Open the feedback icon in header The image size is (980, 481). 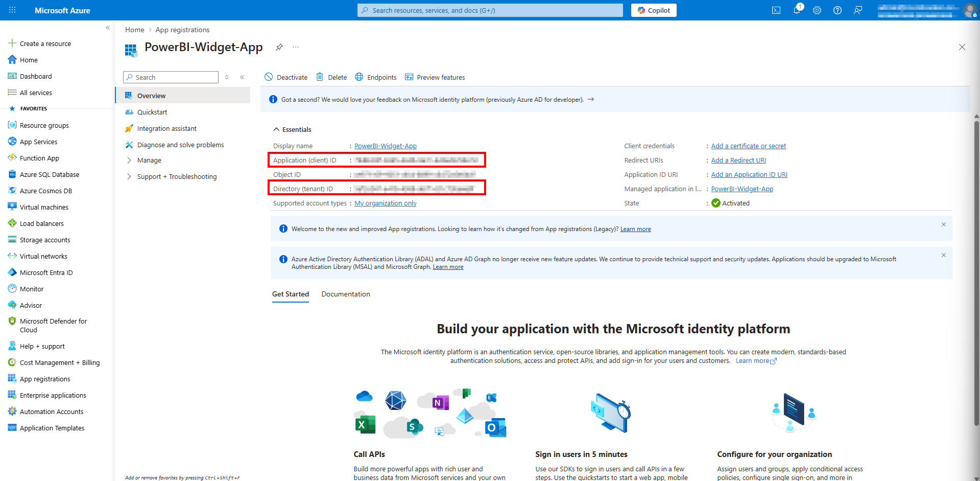click(857, 10)
